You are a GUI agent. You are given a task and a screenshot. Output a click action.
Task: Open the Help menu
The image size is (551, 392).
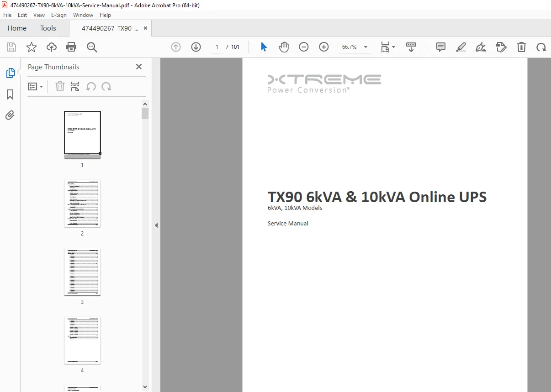(106, 15)
